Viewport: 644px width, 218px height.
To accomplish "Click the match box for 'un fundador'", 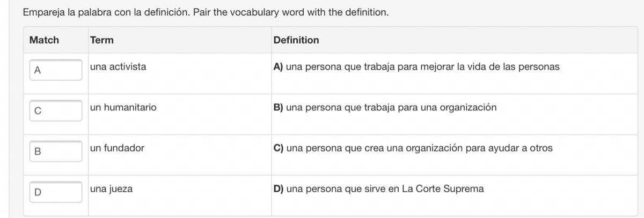I will coord(56,151).
